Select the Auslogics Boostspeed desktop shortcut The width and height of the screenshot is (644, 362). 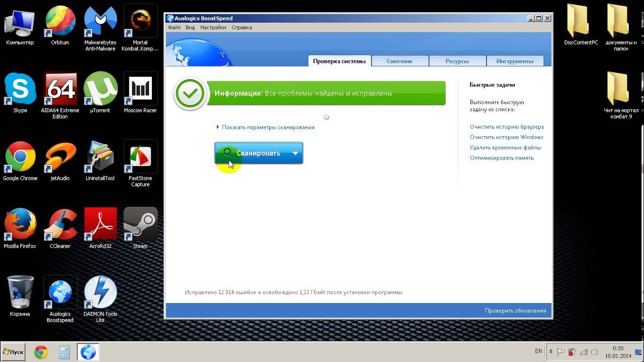[x=60, y=300]
